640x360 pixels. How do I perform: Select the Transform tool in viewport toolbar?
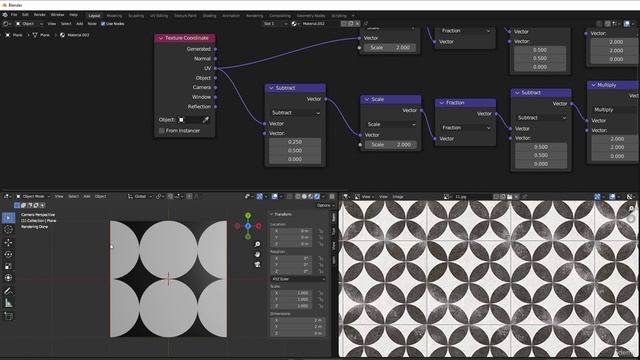click(8, 278)
